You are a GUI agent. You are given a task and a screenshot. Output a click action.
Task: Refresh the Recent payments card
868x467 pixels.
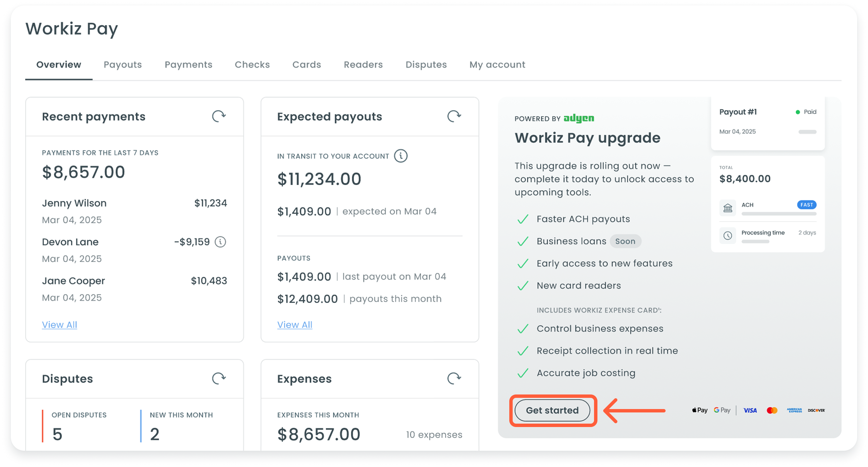click(219, 116)
